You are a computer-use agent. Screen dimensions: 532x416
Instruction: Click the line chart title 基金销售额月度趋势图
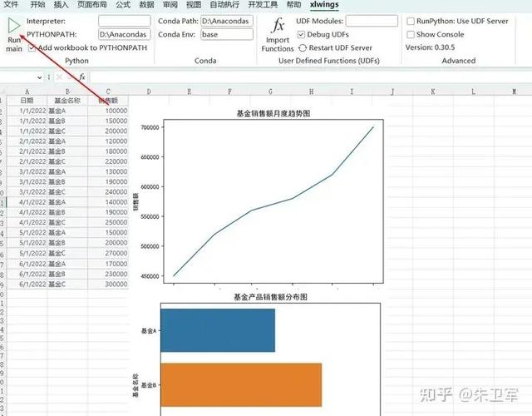pyautogui.click(x=273, y=113)
